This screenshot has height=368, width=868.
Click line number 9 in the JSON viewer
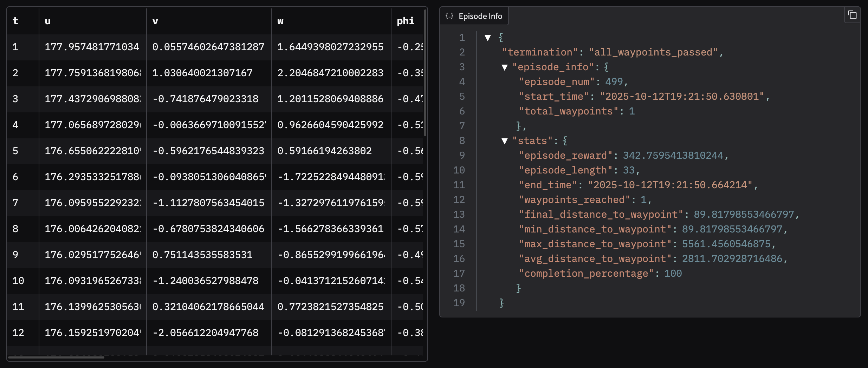click(x=461, y=155)
